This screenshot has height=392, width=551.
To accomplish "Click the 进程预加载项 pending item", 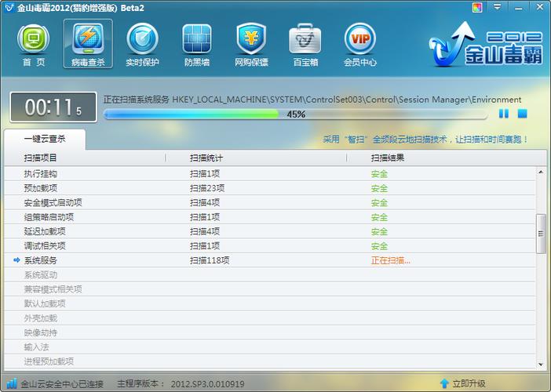I will (49, 361).
